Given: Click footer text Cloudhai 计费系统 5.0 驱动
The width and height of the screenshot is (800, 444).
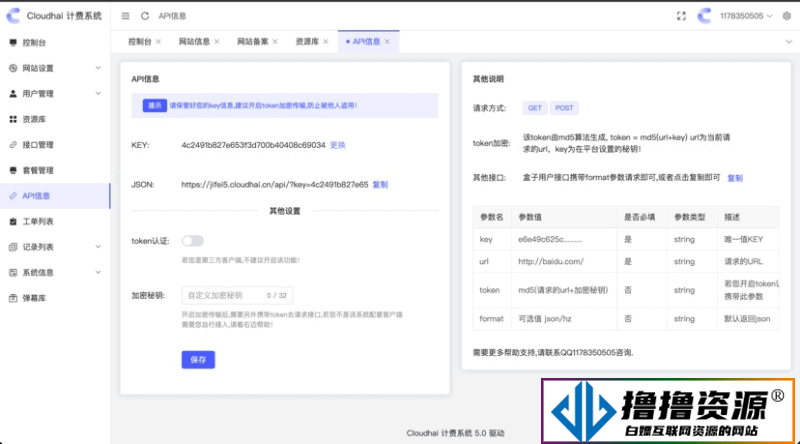Looking at the screenshot, I should pos(455,433).
